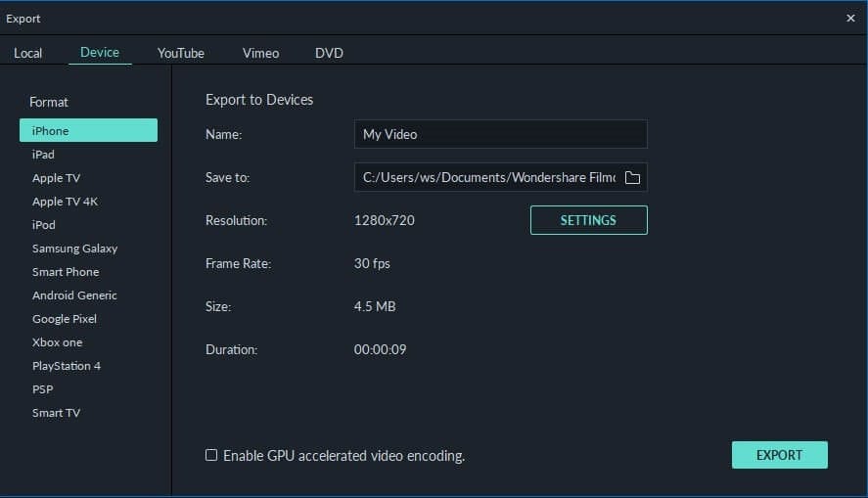Click the Save to path field
The height and width of the screenshot is (498, 868).
click(487, 177)
